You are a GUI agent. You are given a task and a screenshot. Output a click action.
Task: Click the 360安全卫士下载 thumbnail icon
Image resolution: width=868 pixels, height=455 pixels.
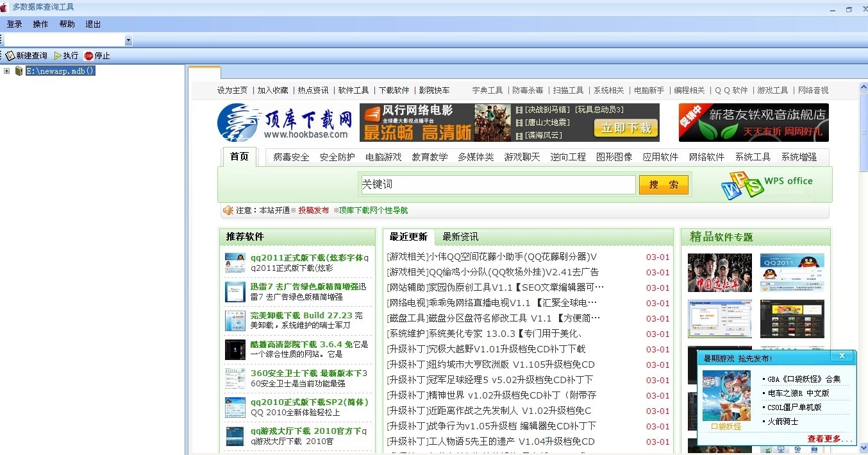(x=235, y=379)
